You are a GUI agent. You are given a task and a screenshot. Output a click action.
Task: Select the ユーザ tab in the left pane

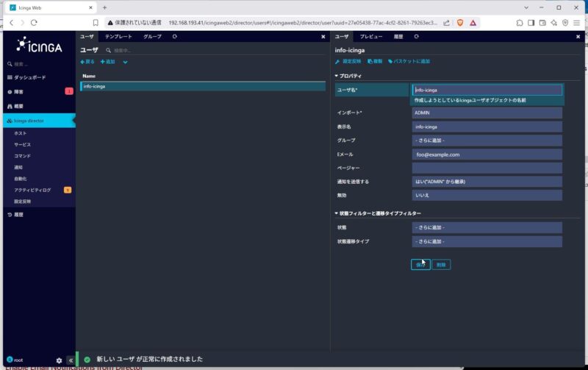coord(87,36)
